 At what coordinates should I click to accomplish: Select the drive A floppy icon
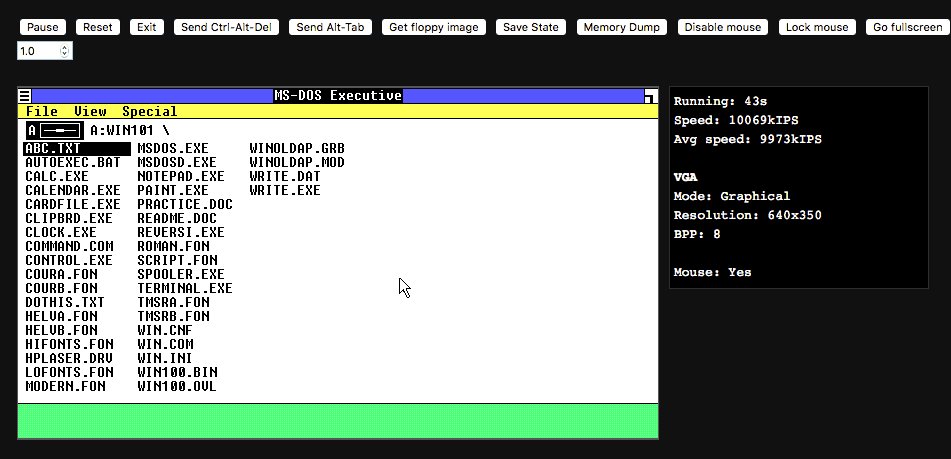[55, 130]
